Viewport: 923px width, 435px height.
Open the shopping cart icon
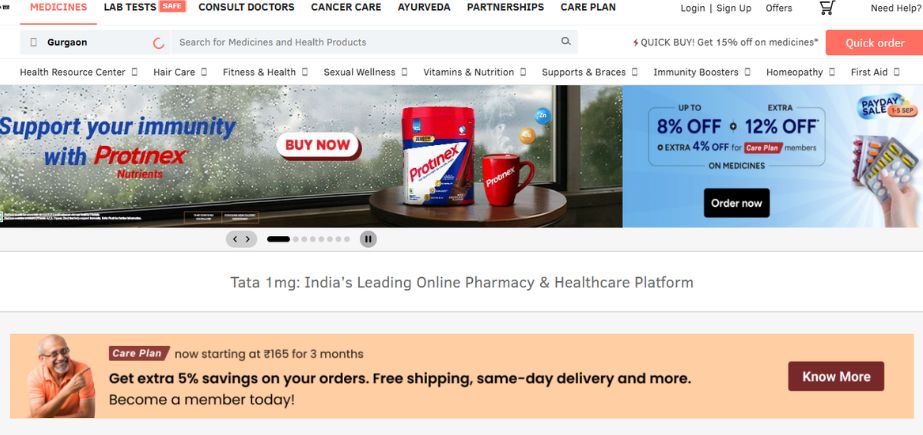(x=827, y=8)
